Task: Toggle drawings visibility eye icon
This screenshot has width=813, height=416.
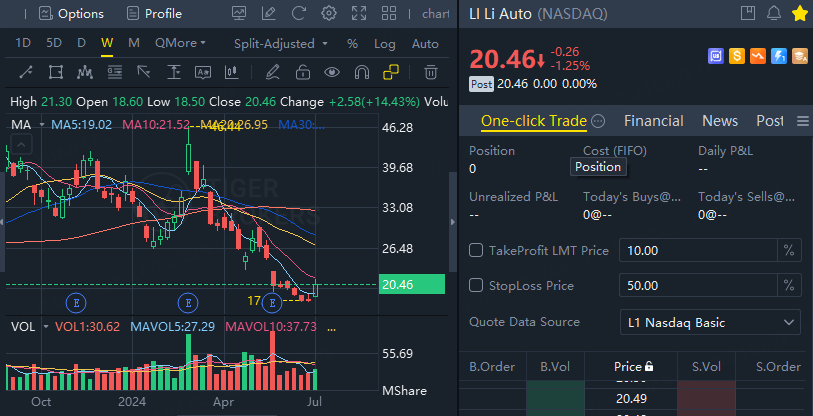Action: coord(332,73)
